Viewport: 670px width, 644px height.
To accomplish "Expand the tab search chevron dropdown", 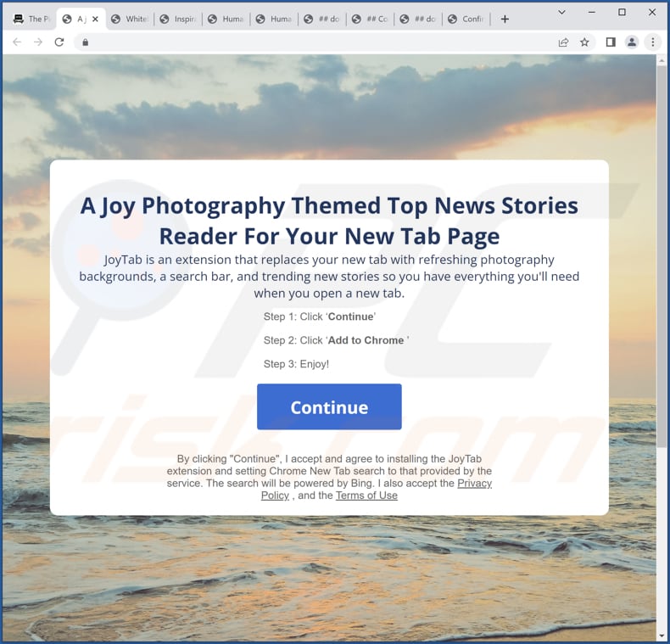I will coord(562,13).
